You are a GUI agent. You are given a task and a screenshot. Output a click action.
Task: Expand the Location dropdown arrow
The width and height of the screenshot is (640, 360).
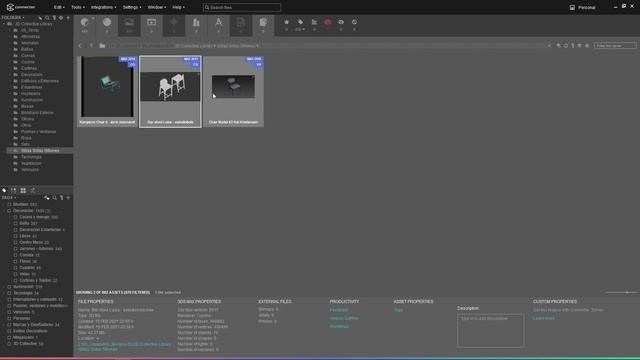click(98, 338)
